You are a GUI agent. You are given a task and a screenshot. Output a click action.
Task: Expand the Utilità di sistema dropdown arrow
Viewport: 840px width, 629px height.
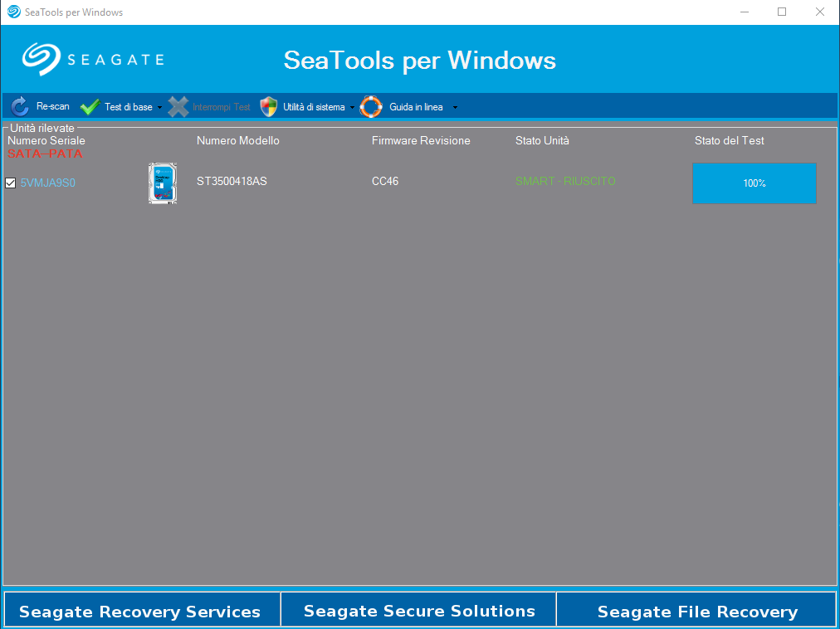click(352, 107)
